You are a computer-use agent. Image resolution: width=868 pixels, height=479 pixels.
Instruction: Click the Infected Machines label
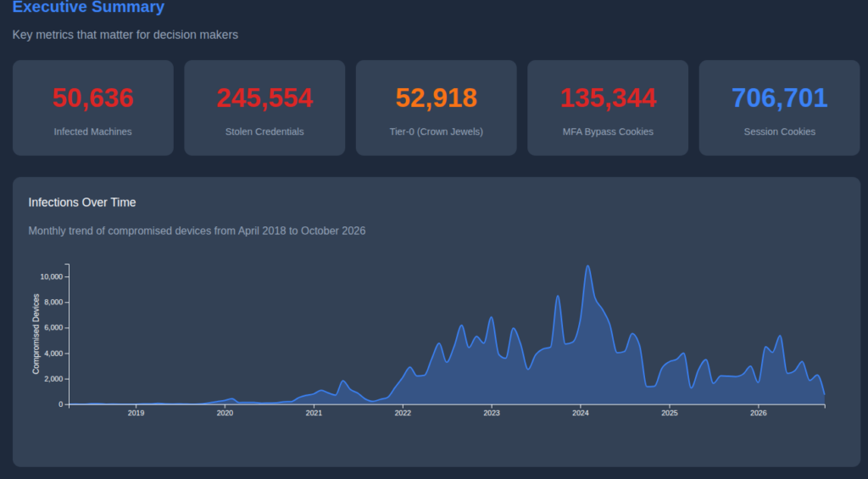point(92,131)
